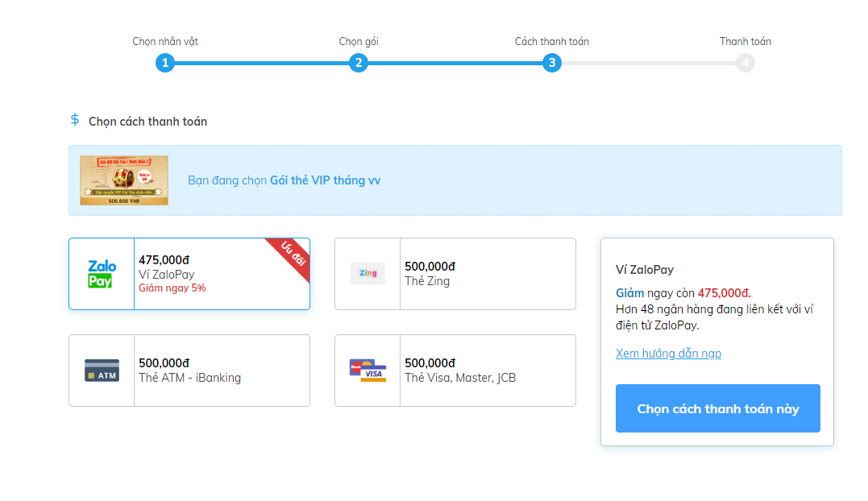868x501 pixels.
Task: Click the red Ưu đãi ribbon badge
Action: click(292, 255)
